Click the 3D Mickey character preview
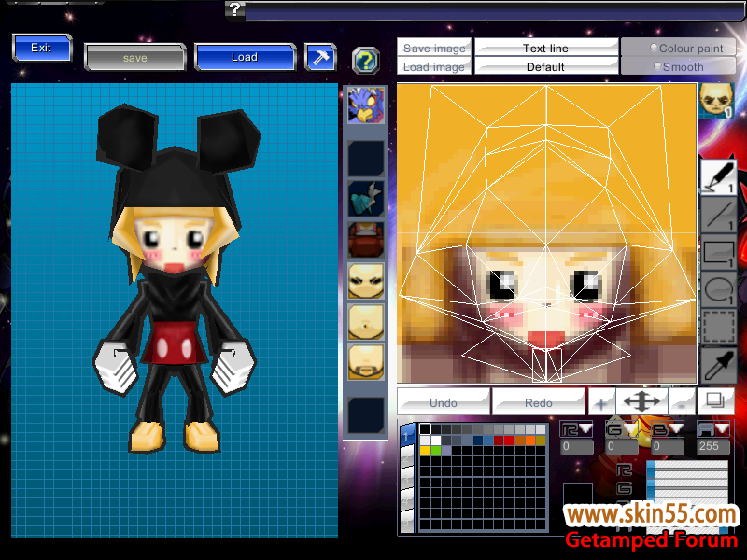The width and height of the screenshot is (747, 560). click(175, 278)
